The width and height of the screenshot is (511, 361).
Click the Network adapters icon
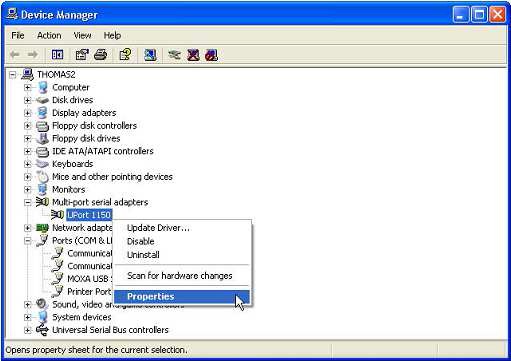(x=42, y=228)
